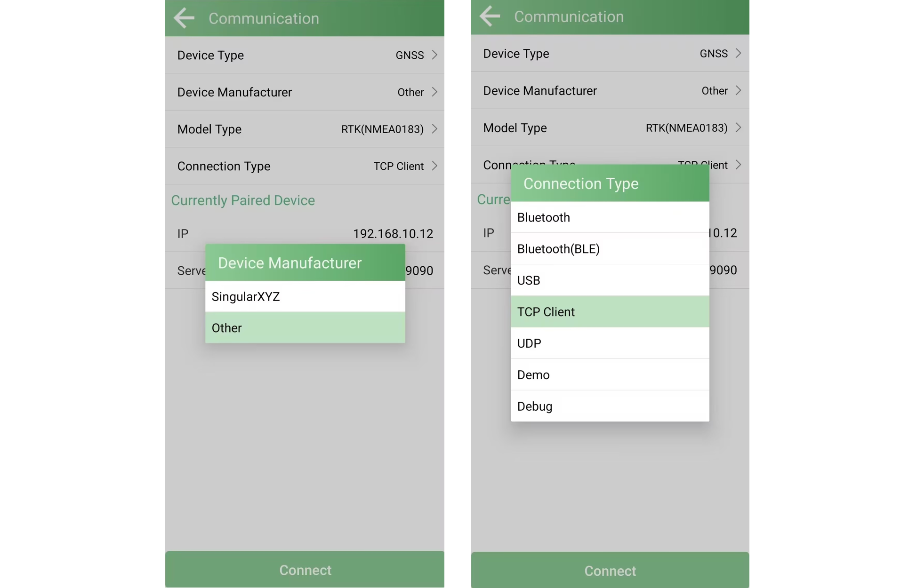Choose Bluetooth(BLE) connection type
917x588 pixels.
(x=610, y=249)
